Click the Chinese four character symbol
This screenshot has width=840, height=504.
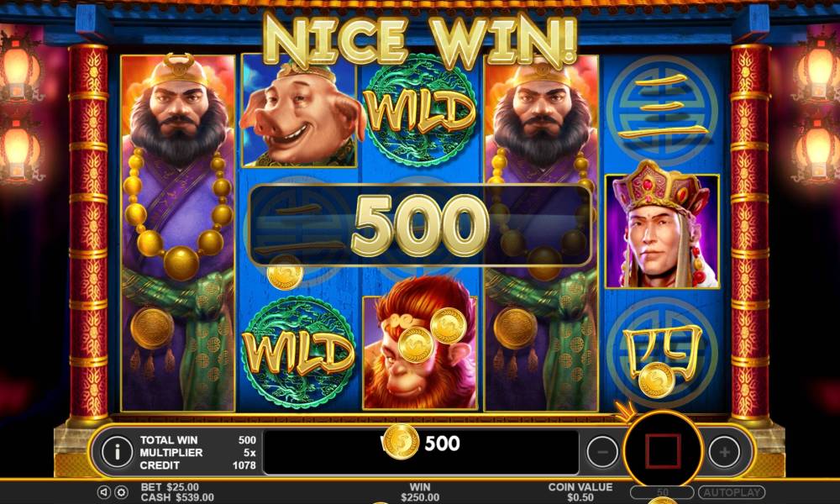[x=662, y=353]
